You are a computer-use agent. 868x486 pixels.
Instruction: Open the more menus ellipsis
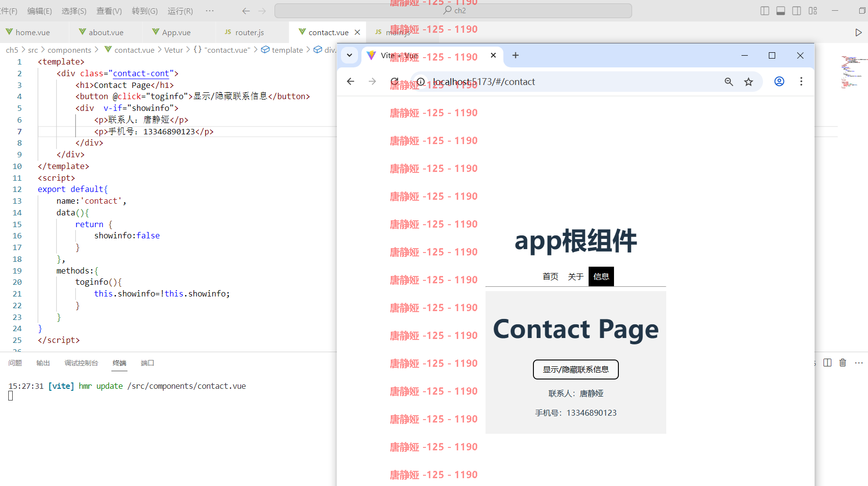click(210, 11)
